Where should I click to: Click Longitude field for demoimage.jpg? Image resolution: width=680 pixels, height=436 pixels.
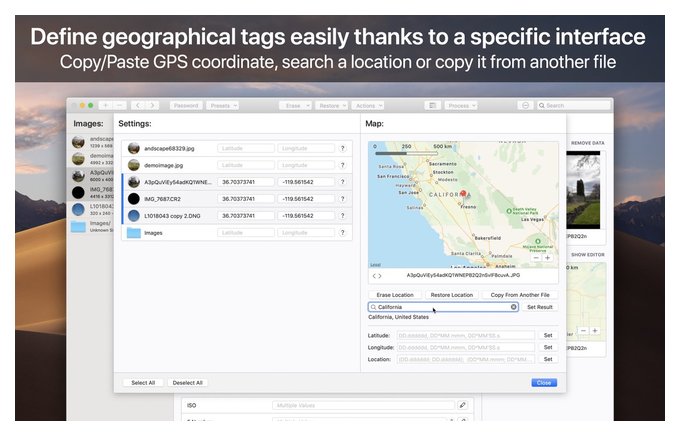tap(306, 165)
